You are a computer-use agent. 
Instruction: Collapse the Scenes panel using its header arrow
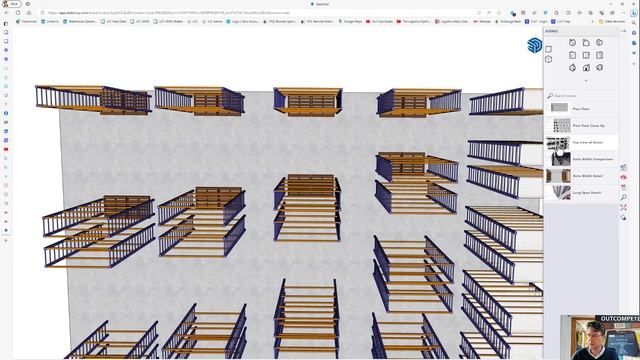coord(623,31)
